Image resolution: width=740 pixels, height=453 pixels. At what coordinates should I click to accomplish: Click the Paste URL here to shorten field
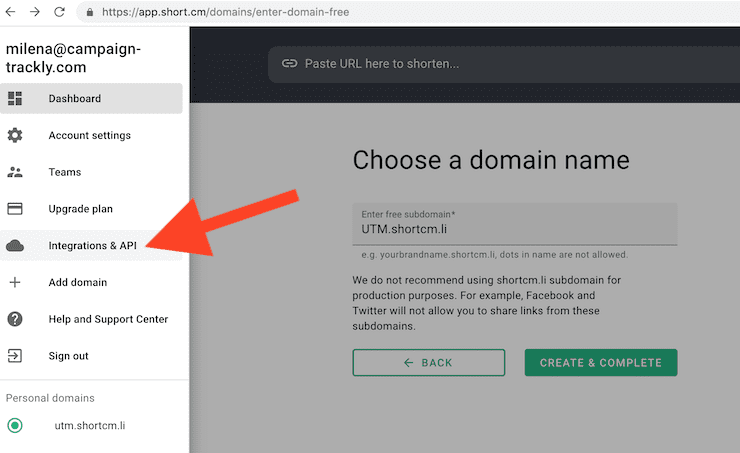point(504,64)
